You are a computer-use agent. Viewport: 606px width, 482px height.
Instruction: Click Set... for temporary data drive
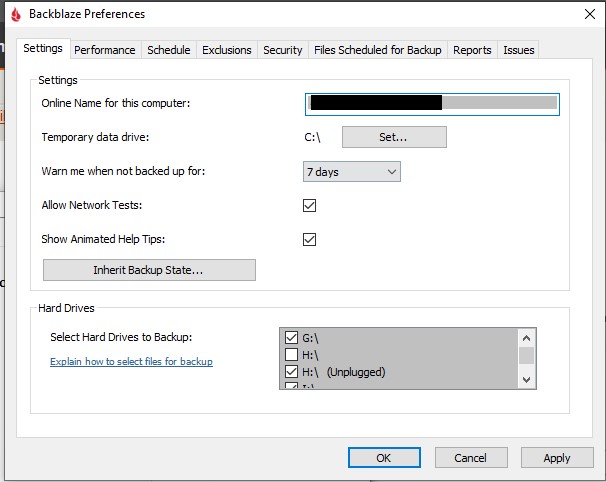point(394,137)
